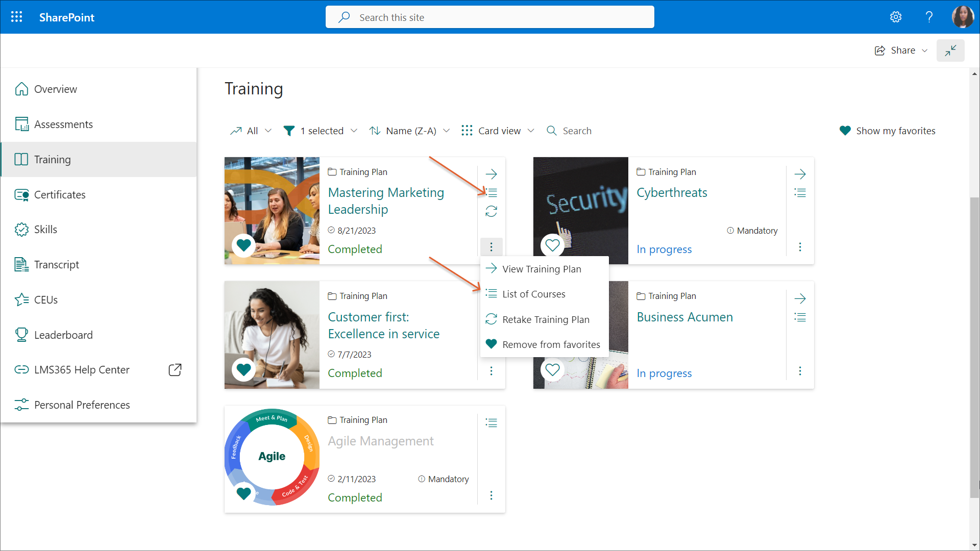Choose Retake Training Plan from menu
The width and height of the screenshot is (980, 551).
[x=545, y=319]
